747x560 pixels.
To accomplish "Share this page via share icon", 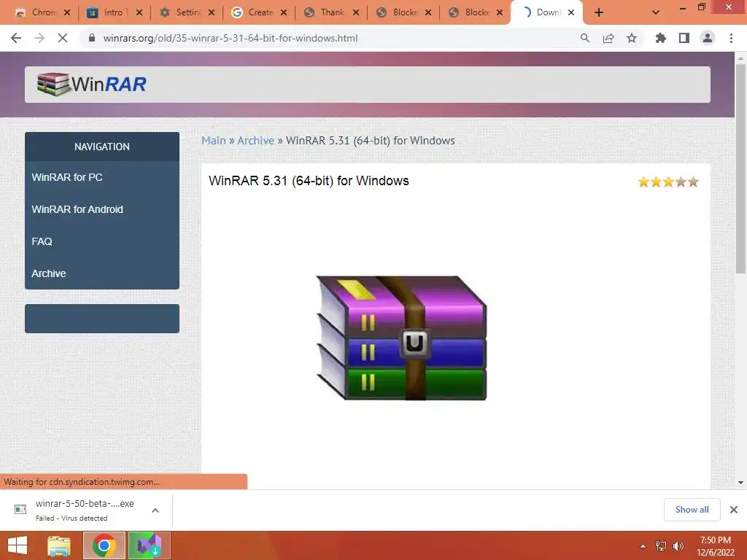I will click(x=608, y=38).
